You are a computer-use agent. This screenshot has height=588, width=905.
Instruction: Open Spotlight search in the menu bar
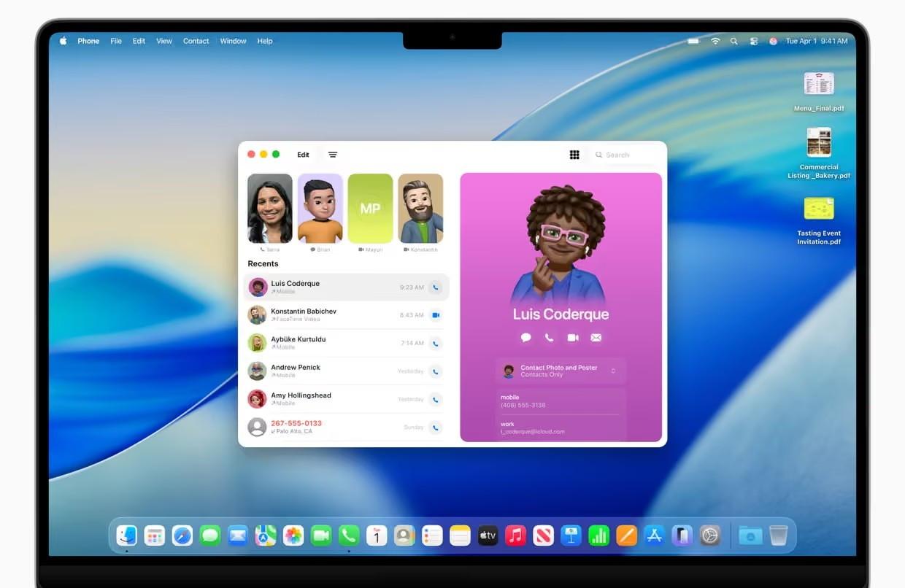[733, 41]
